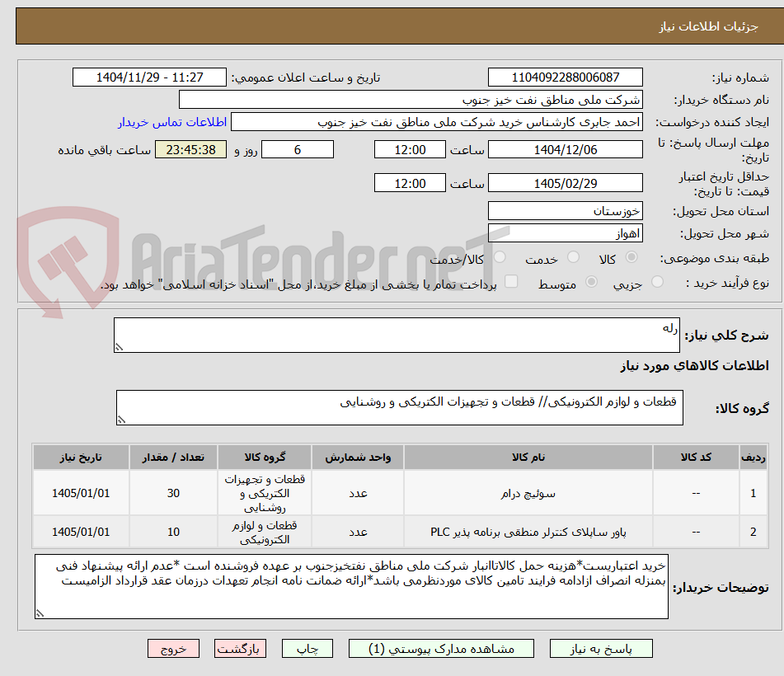The height and width of the screenshot is (676, 784).
Task: Select the کالا/خدمت radio button
Action: 500,257
